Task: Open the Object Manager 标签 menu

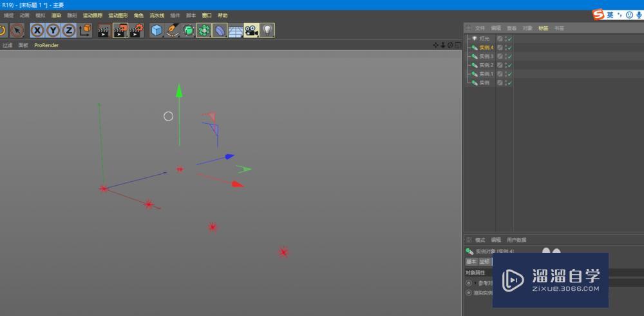Action: point(544,28)
